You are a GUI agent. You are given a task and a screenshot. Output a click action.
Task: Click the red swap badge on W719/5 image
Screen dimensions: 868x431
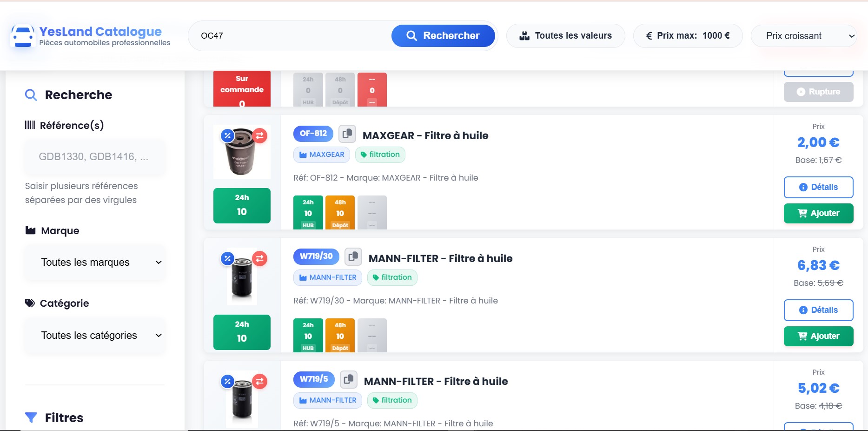click(x=259, y=381)
